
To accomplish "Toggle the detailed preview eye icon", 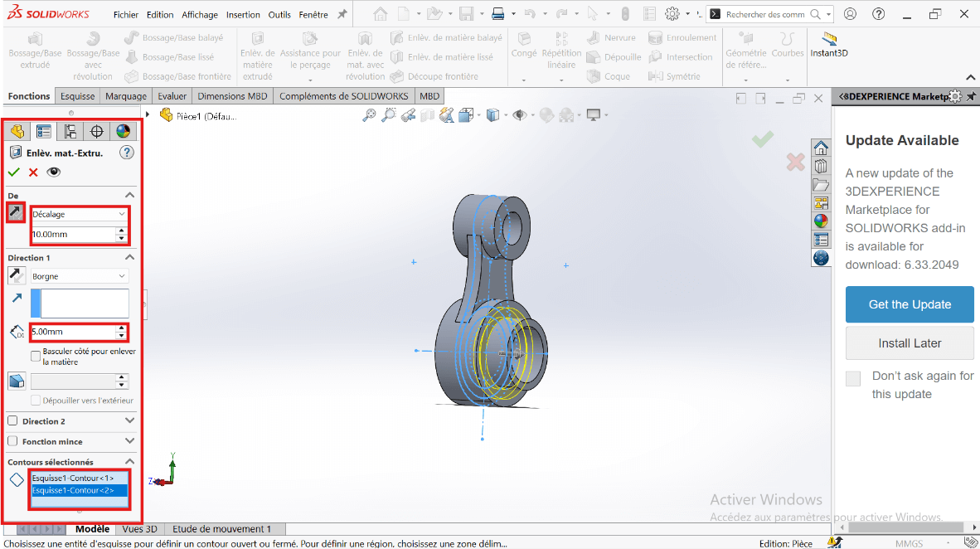I will [x=54, y=172].
